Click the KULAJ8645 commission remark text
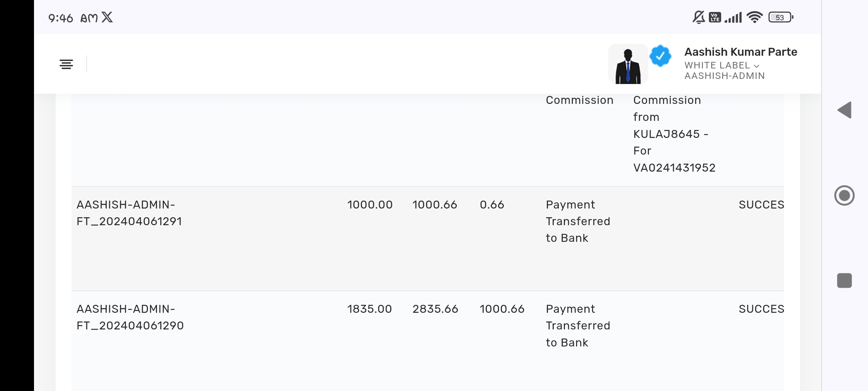This screenshot has height=391, width=868. point(674,134)
